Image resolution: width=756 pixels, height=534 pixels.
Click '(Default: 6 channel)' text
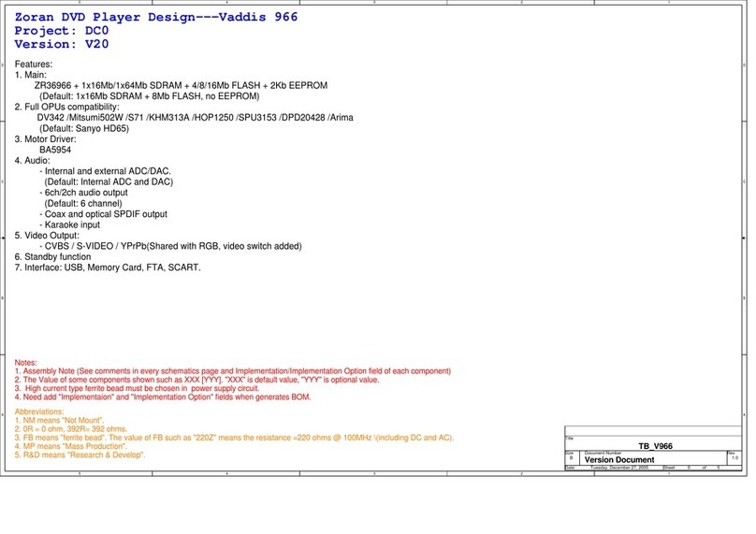tap(83, 203)
